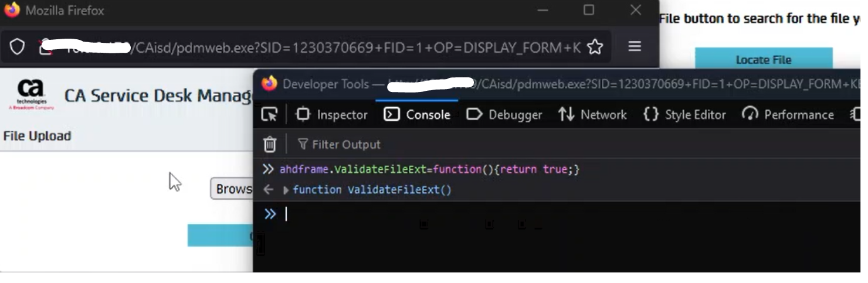
Task: Clear console output with the trash icon
Action: [269, 144]
